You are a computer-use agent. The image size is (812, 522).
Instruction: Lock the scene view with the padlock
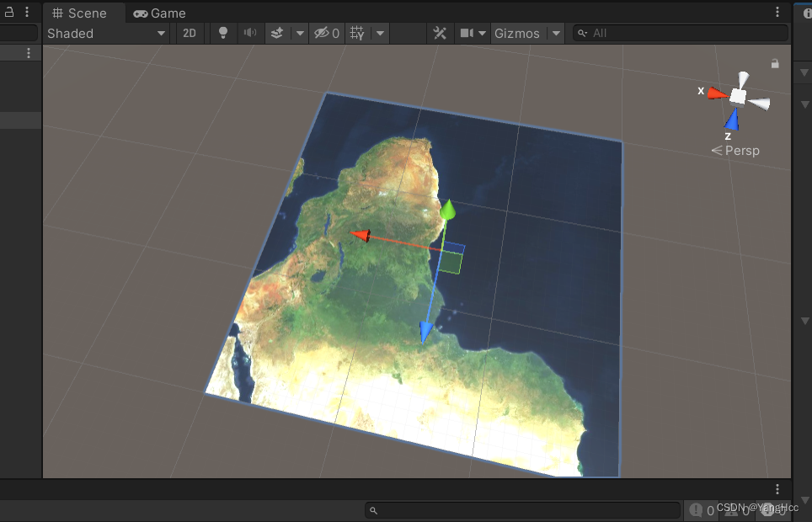[775, 63]
